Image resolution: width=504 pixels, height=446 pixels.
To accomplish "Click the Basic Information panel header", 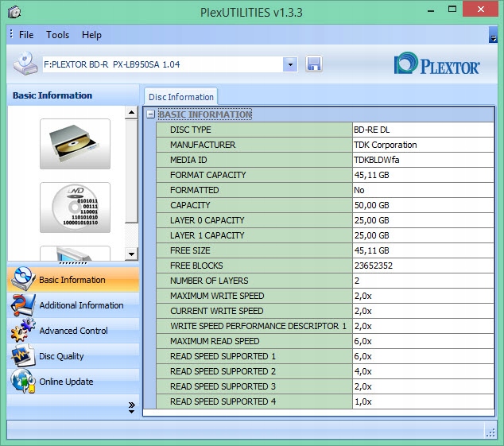I will pyautogui.click(x=73, y=95).
